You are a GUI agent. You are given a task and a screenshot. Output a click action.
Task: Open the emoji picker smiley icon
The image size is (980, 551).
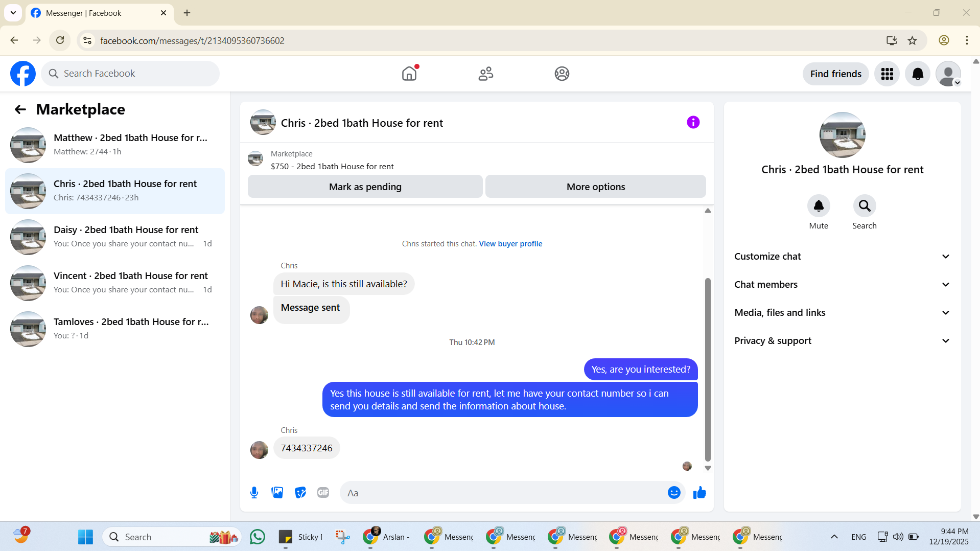coord(674,493)
